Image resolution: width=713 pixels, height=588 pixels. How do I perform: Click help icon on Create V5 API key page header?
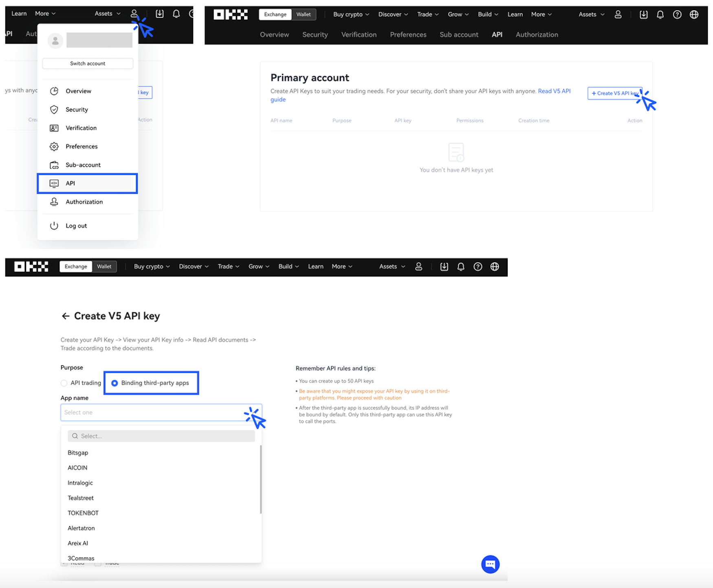[x=478, y=267]
